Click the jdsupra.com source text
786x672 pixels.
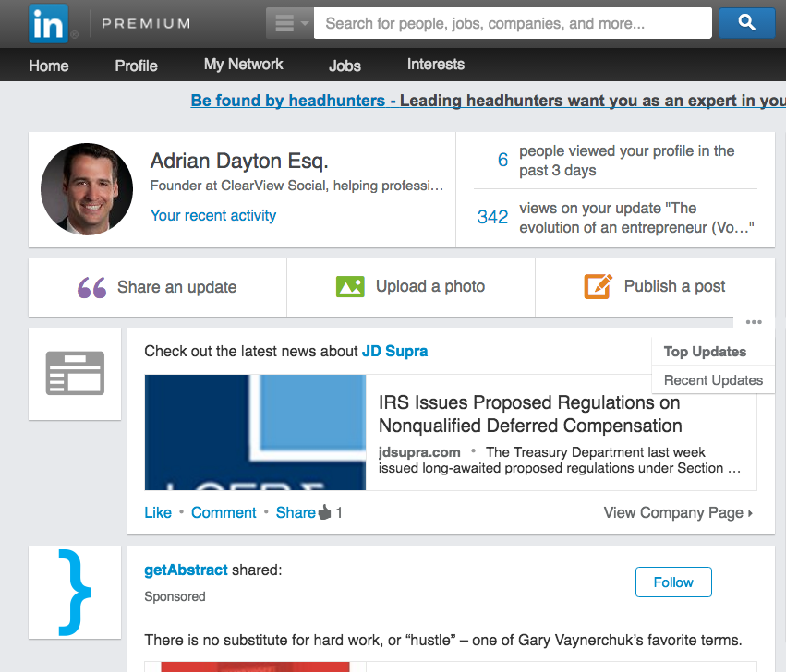[x=419, y=452]
